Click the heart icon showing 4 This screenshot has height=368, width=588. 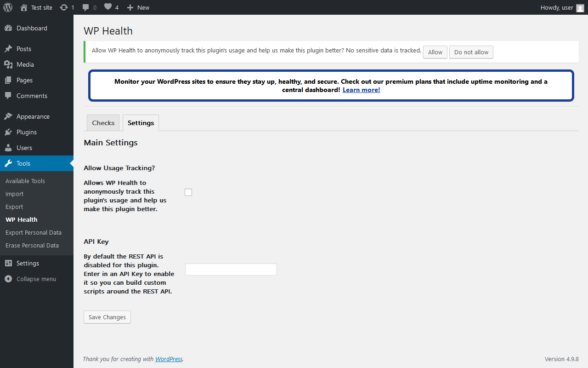coord(107,7)
